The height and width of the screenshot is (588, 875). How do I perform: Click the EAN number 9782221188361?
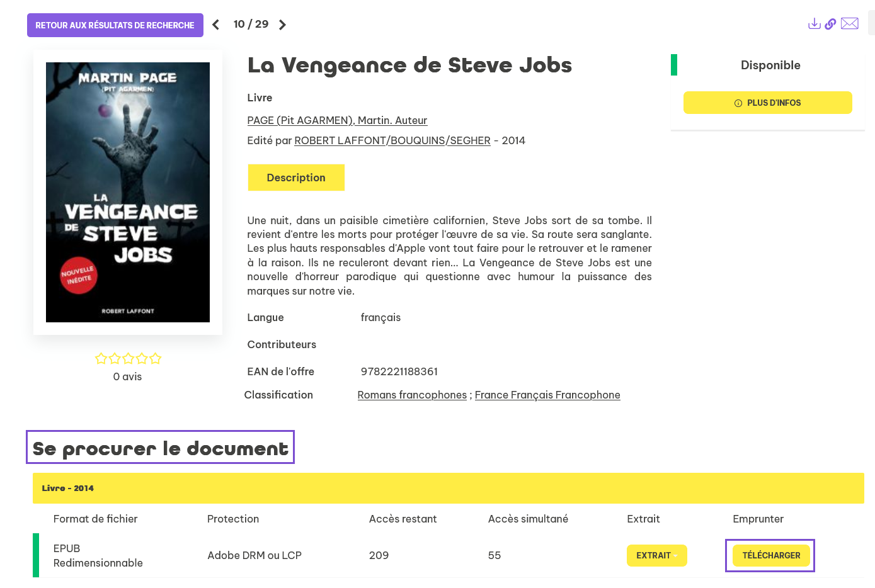(x=399, y=371)
